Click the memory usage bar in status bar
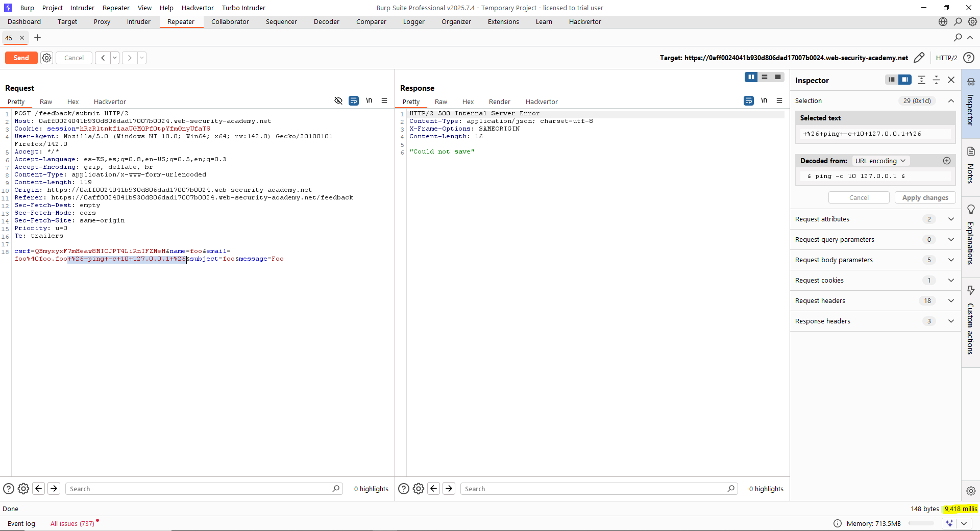The height and width of the screenshot is (531, 980). coord(921,523)
